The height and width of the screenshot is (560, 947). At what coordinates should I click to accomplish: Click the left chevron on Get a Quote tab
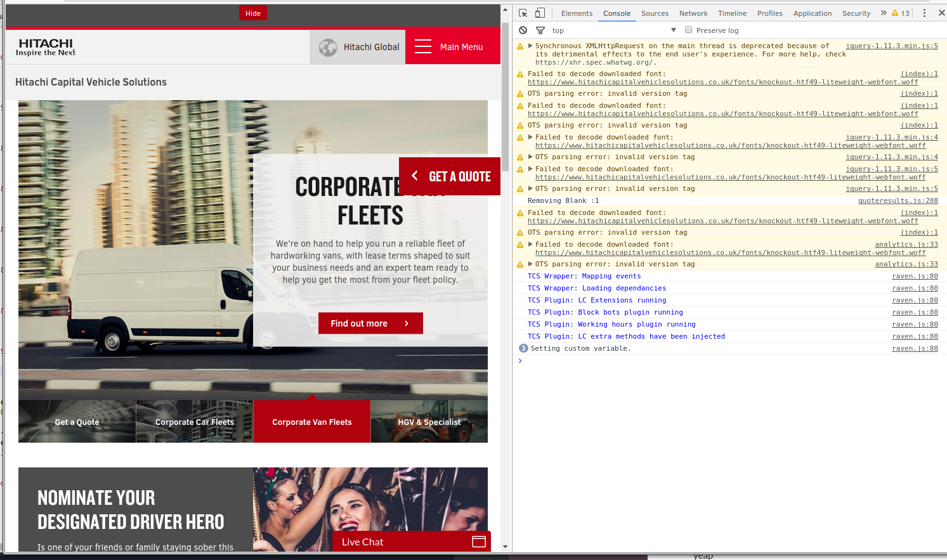click(x=415, y=176)
